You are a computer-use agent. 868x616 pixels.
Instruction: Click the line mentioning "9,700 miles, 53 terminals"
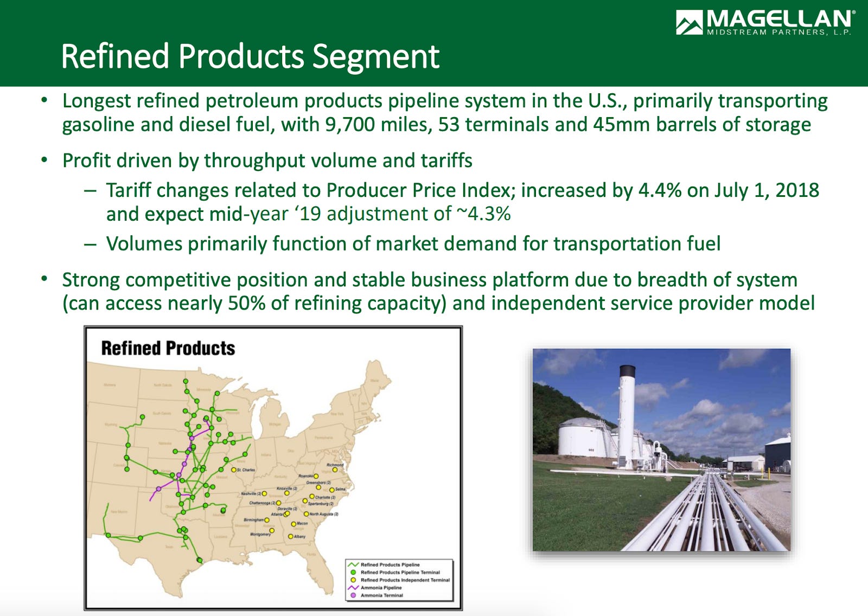click(437, 125)
